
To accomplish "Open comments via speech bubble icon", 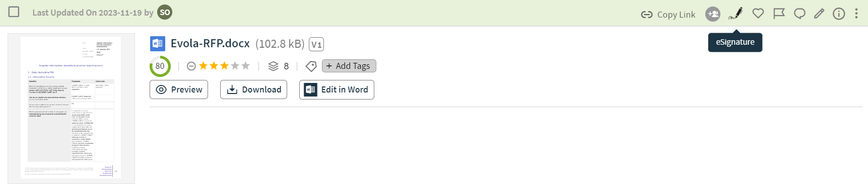I will point(799,14).
